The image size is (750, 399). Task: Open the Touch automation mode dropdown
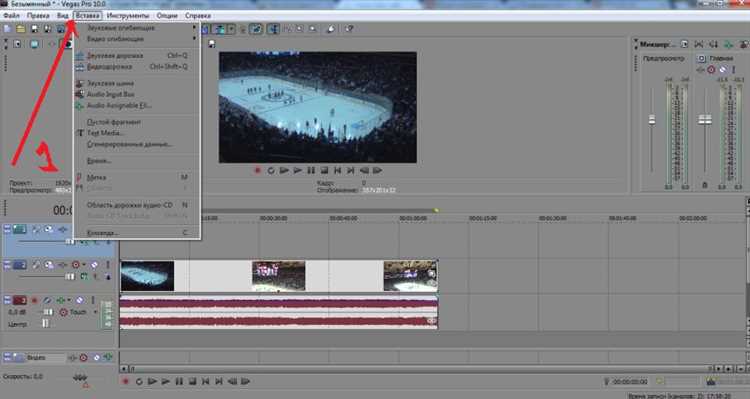pyautogui.click(x=95, y=312)
